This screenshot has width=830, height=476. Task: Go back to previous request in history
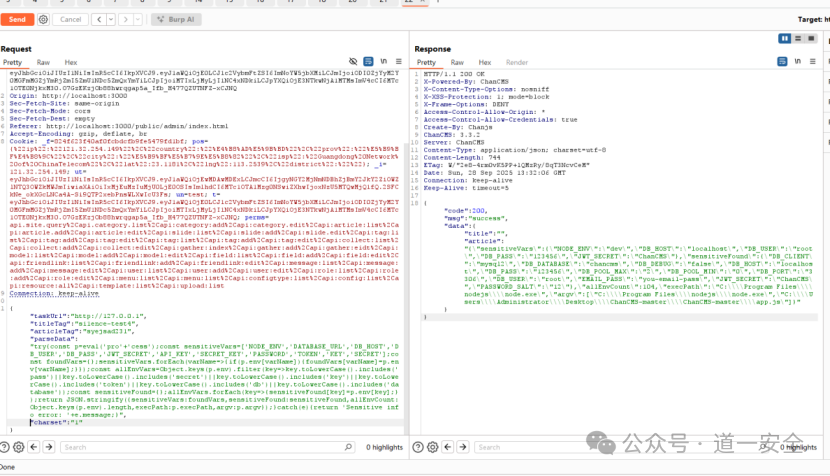pos(98,19)
